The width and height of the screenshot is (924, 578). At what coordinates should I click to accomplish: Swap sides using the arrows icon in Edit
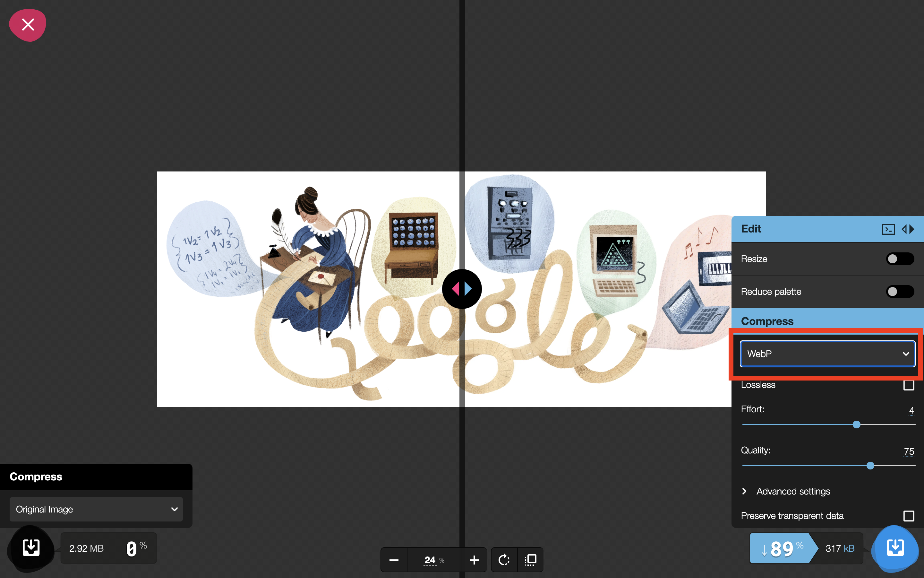[x=908, y=229]
